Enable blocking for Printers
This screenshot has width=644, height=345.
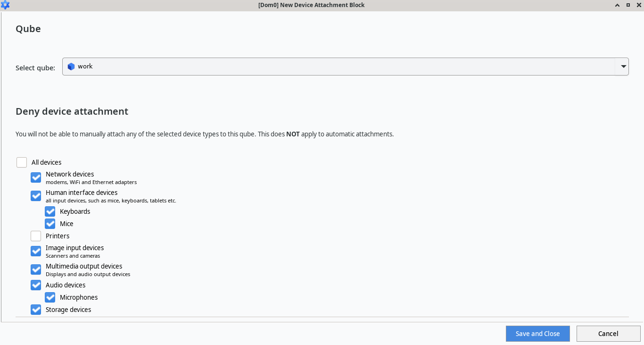pos(36,236)
